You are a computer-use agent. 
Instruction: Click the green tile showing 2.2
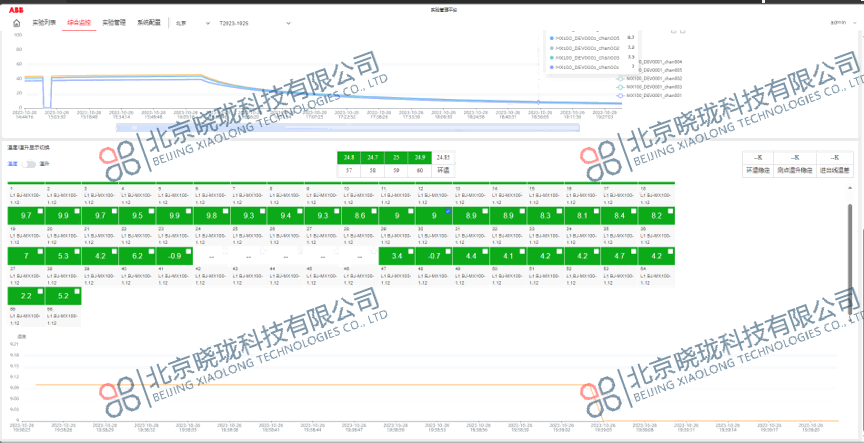25,296
